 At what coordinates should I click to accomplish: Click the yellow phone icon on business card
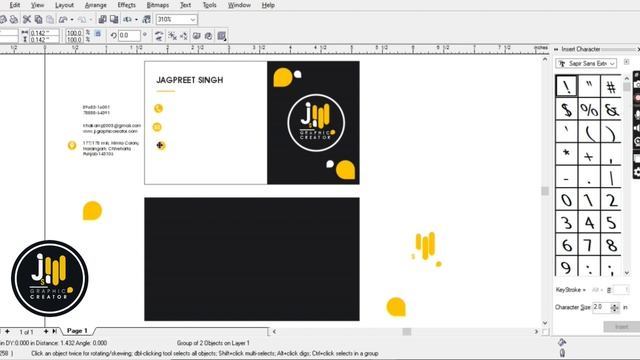158,108
